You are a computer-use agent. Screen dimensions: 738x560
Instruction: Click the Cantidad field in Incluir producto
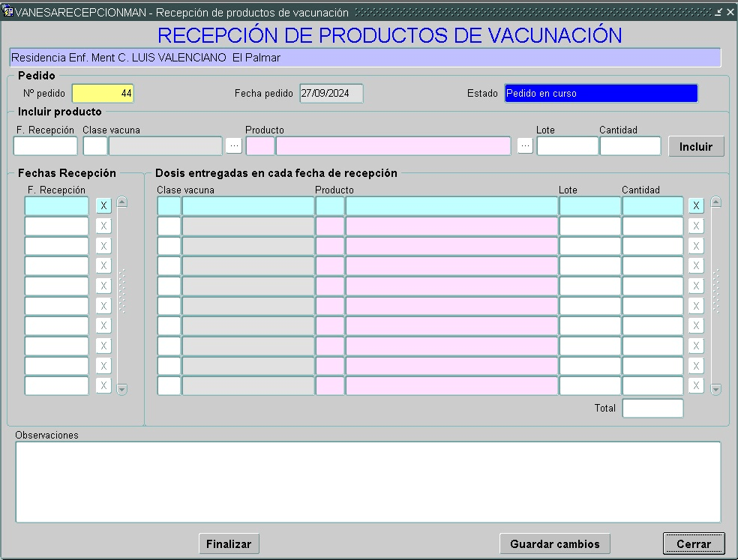[630, 145]
